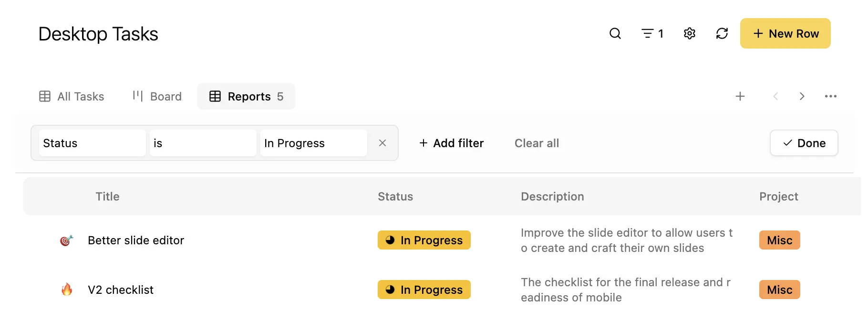Click the Misc tag on V2 checklist row
This screenshot has width=868, height=320.
[780, 290]
